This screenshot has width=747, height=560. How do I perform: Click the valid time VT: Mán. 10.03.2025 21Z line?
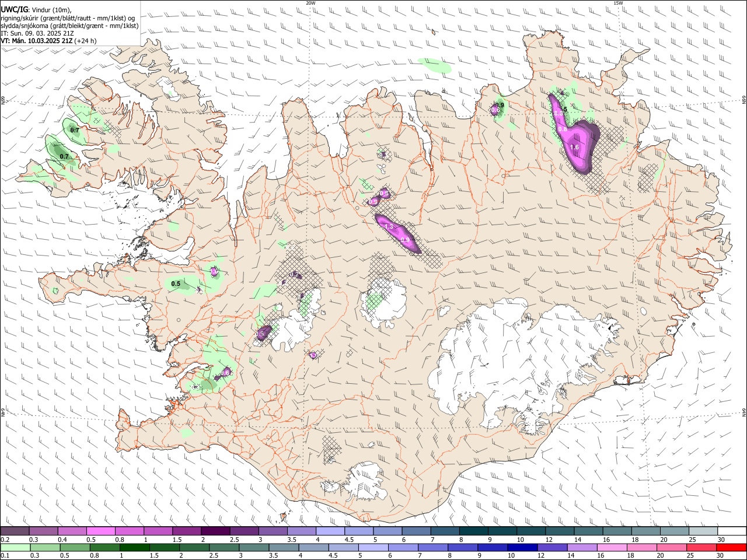pos(48,41)
